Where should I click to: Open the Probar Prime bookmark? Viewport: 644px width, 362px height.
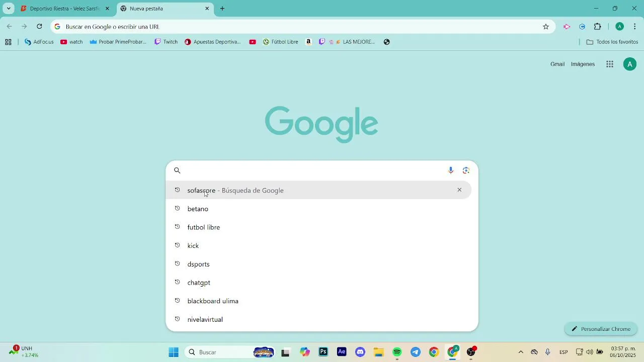(118, 42)
